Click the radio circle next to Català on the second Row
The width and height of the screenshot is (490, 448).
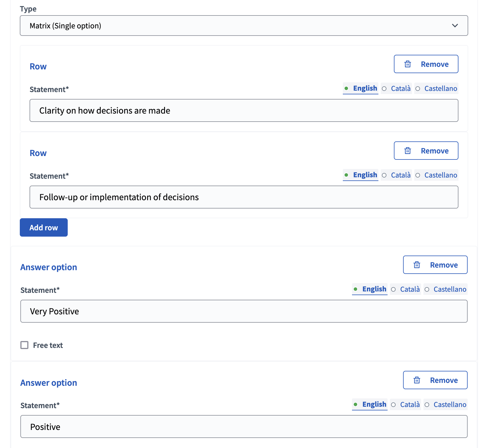point(384,175)
